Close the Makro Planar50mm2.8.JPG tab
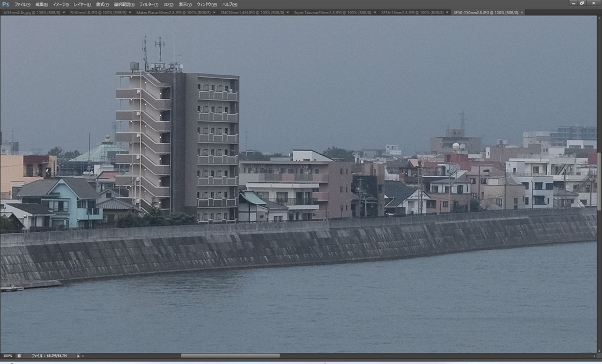 [214, 13]
